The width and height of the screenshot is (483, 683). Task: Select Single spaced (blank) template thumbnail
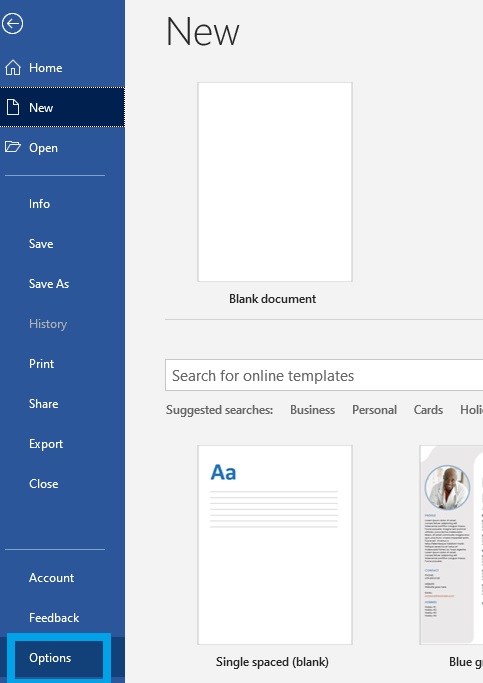pyautogui.click(x=275, y=544)
